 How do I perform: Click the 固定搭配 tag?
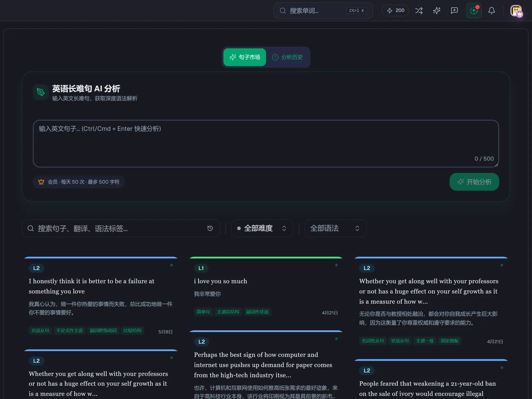coord(450,341)
